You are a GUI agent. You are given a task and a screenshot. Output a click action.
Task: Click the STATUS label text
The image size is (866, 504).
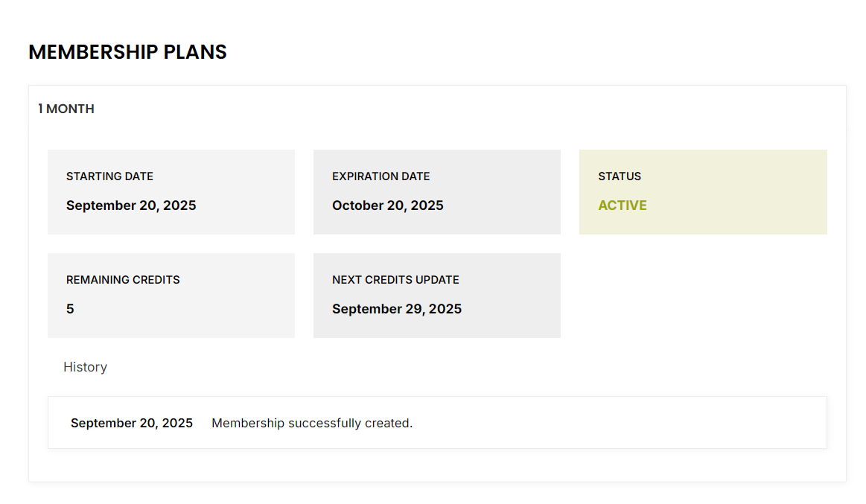click(x=619, y=176)
